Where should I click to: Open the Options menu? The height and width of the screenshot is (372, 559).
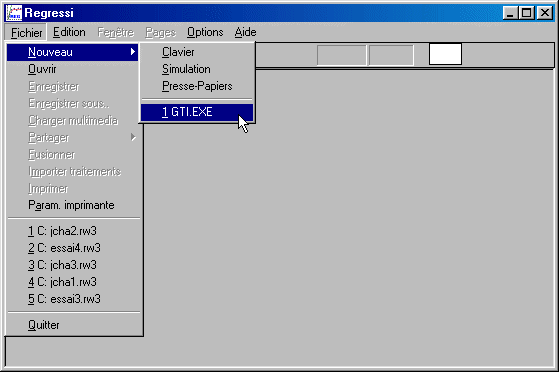pos(205,32)
